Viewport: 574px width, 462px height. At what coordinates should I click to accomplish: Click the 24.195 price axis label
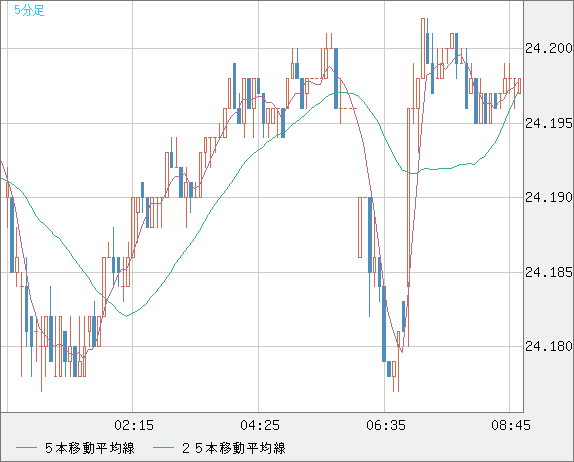pos(549,123)
